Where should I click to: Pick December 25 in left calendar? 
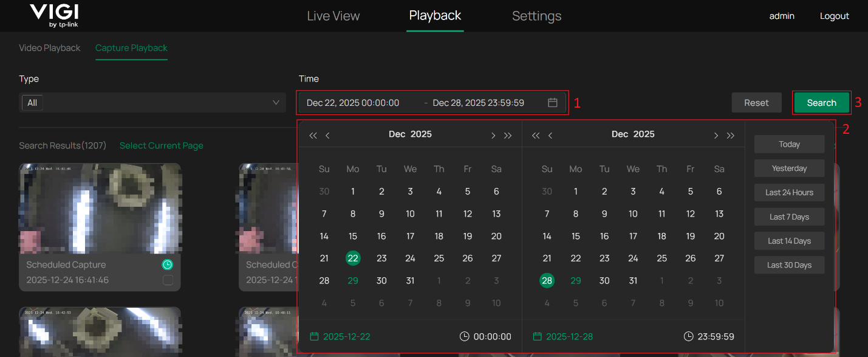click(x=439, y=258)
